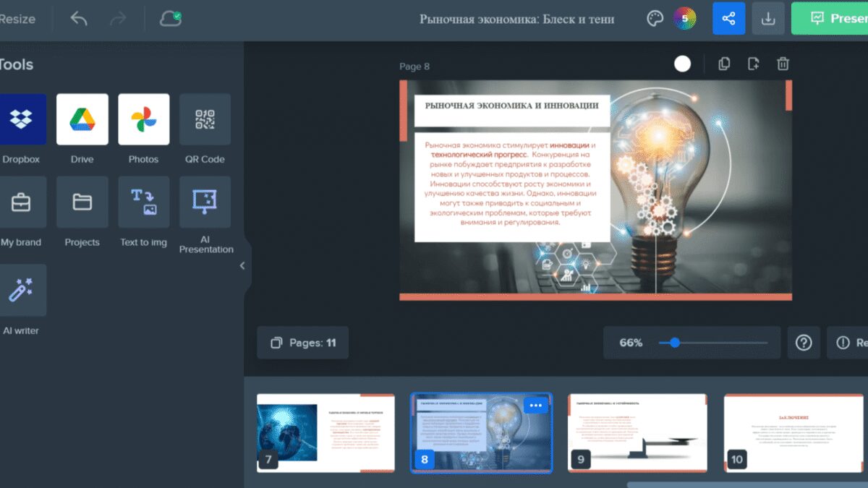
Task: Open the Pages: 11 overview
Action: coord(302,343)
